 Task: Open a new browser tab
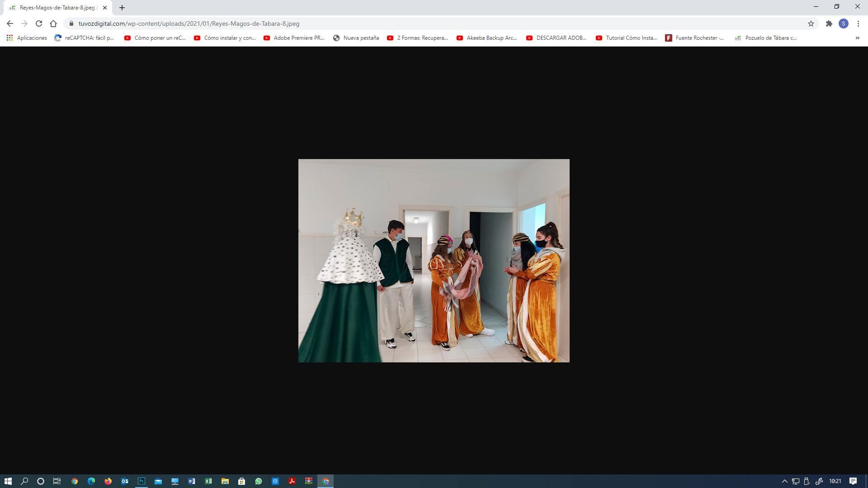pos(122,8)
